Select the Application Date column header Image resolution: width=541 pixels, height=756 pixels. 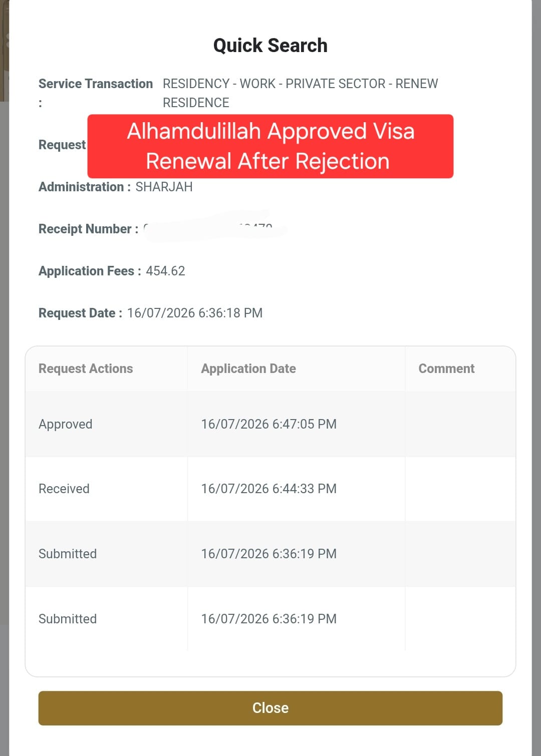[248, 368]
